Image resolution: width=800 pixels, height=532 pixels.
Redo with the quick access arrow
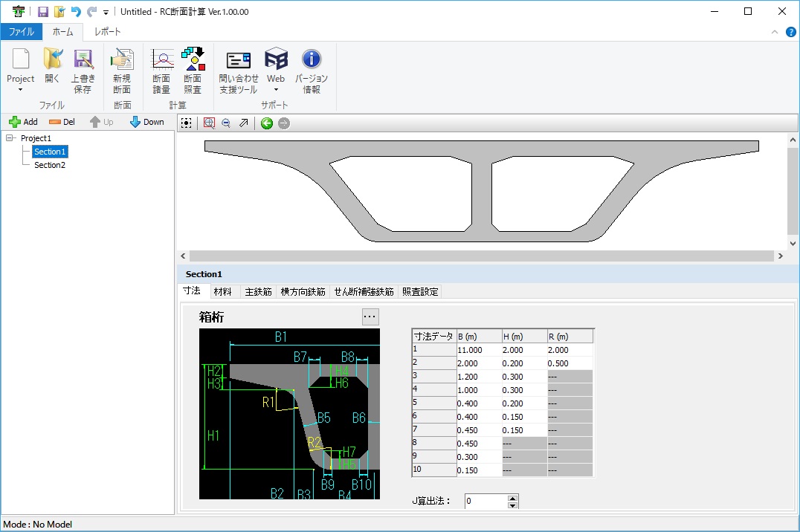point(92,12)
